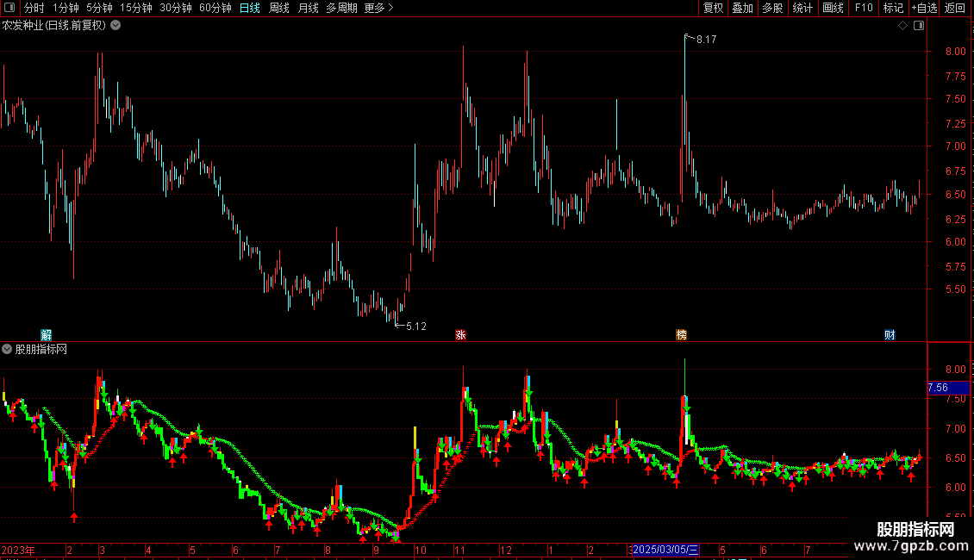
Task: Click the 标记 mark button
Action: (893, 8)
